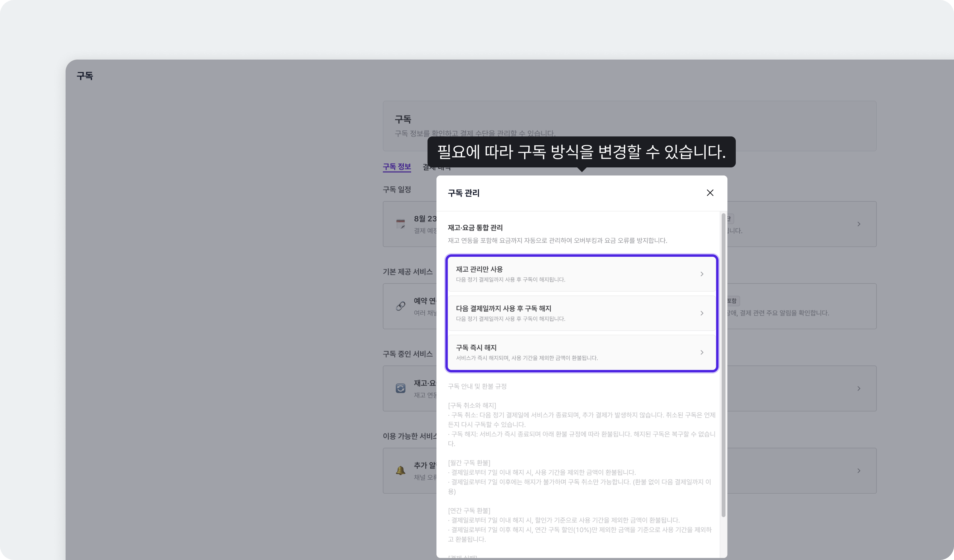The width and height of the screenshot is (954, 560).
Task: Click the [월간 구독 환불] section label
Action: [469, 463]
